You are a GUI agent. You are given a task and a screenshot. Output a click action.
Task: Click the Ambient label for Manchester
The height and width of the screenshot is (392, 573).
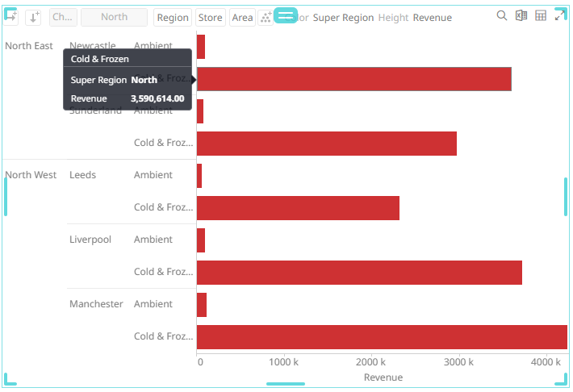point(153,303)
